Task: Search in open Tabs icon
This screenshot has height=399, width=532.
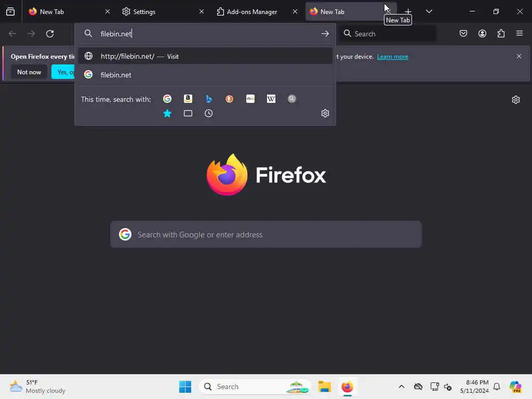Action: pyautogui.click(x=188, y=113)
